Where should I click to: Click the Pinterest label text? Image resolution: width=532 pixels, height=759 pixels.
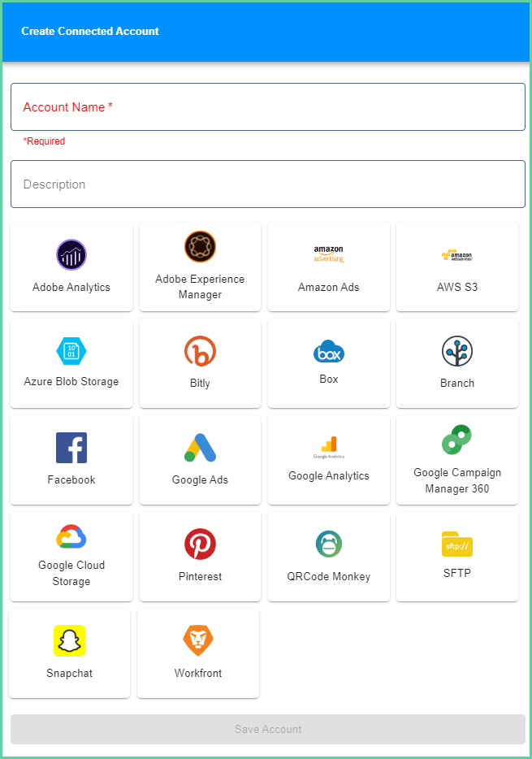pyautogui.click(x=200, y=576)
